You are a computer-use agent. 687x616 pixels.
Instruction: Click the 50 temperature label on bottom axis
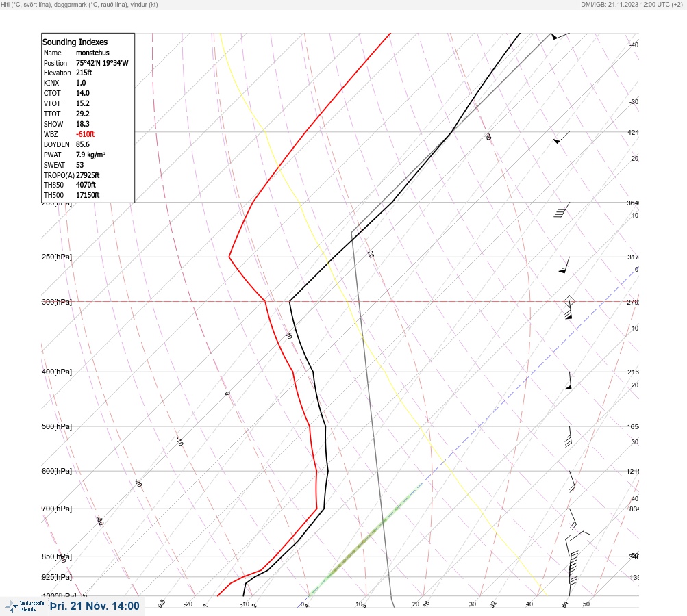click(586, 604)
